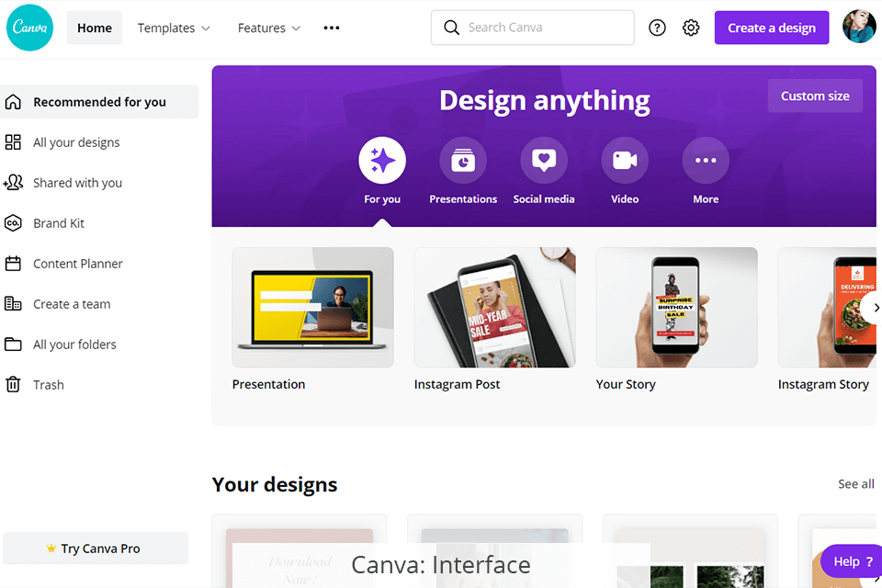The width and height of the screenshot is (882, 588).
Task: Click the building icon for Create a team
Action: coord(13,304)
